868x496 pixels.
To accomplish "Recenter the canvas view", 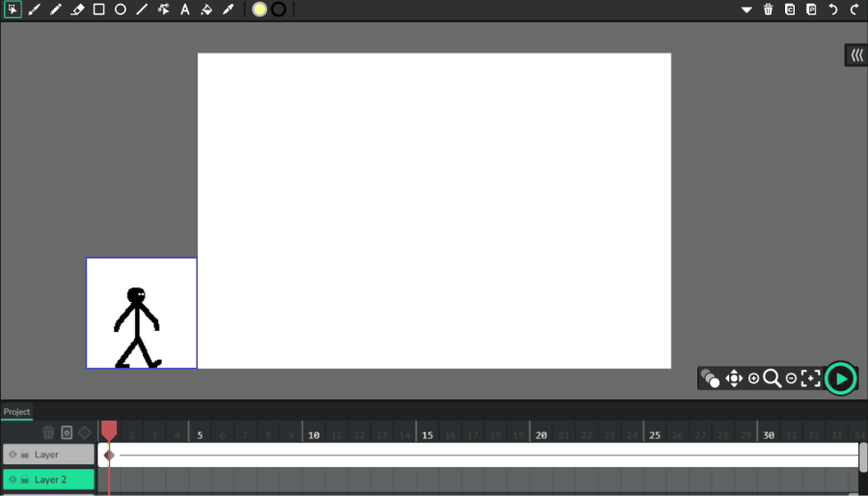I will click(x=810, y=378).
